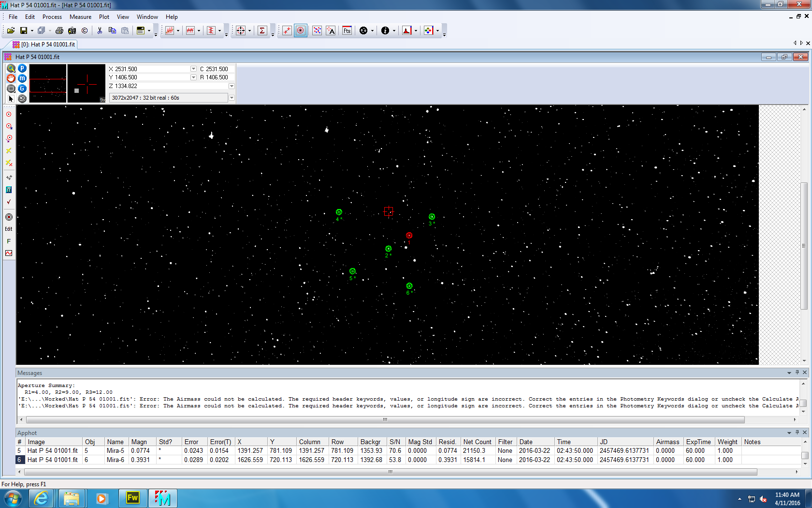Toggle the blue M mode button
The height and width of the screenshot is (508, 812).
pos(22,78)
